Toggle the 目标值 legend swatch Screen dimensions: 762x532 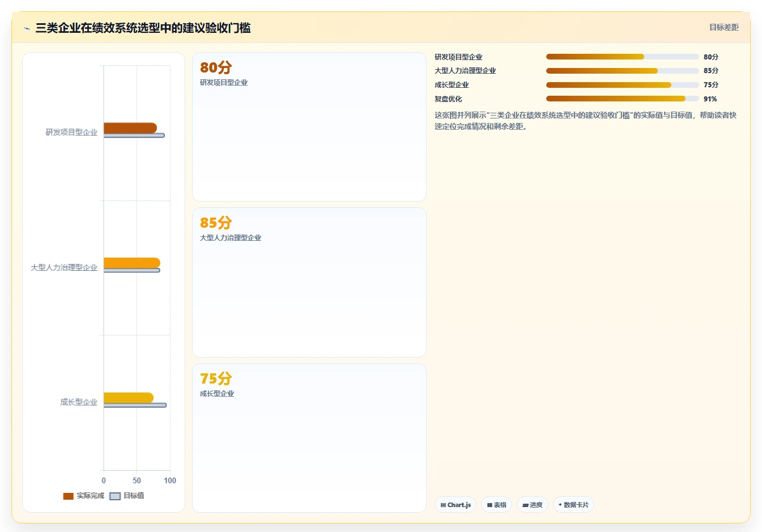pos(115,496)
